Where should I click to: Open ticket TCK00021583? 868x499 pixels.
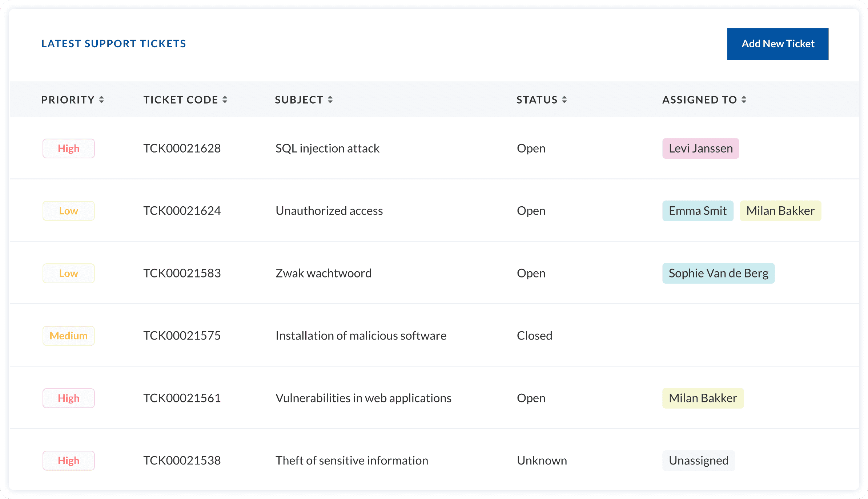182,273
